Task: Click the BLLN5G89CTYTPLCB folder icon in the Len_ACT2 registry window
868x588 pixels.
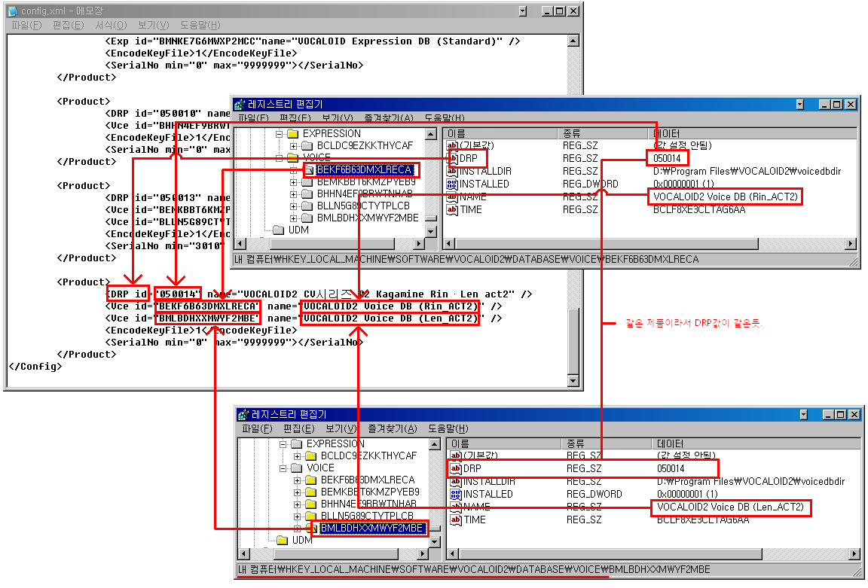Action: coord(311,516)
